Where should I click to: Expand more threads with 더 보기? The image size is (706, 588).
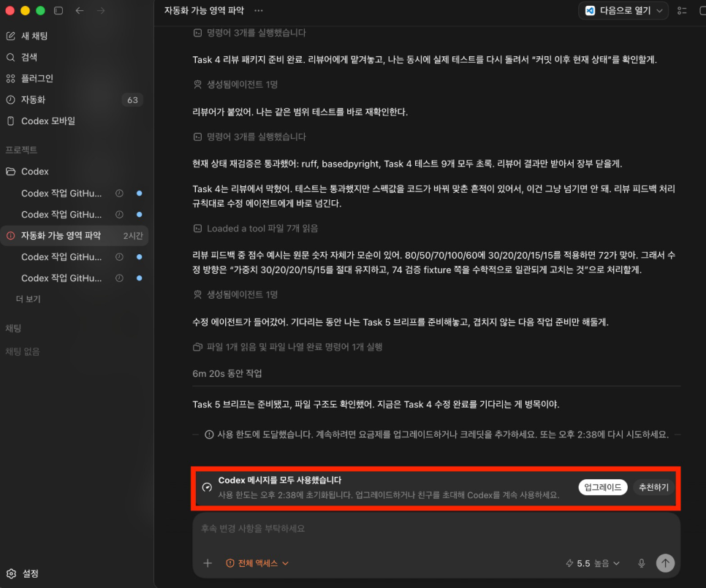28,299
